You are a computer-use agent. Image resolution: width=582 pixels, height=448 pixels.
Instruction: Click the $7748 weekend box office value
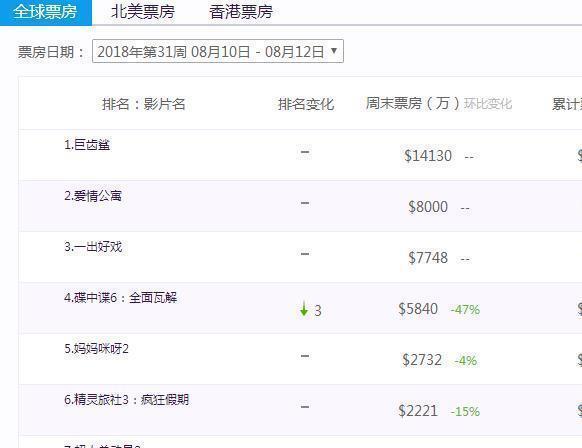point(428,258)
